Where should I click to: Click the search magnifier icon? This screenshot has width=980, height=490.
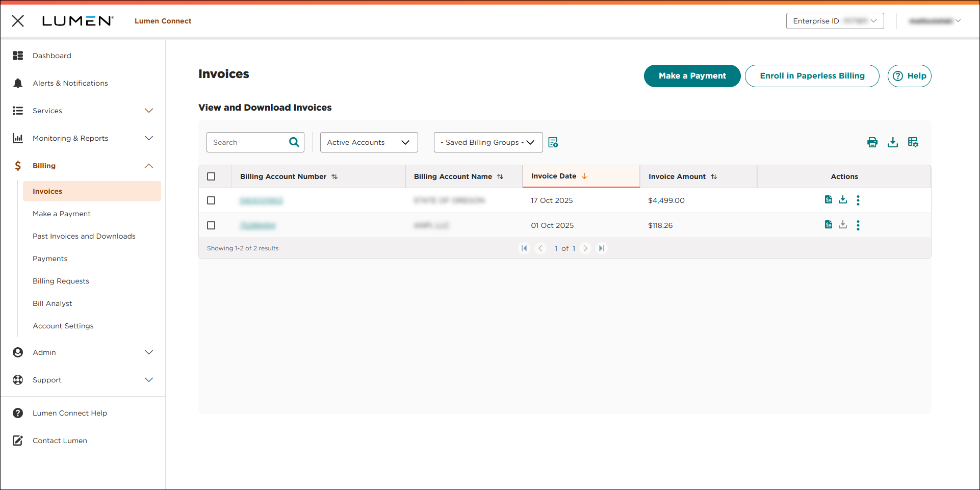click(x=294, y=142)
